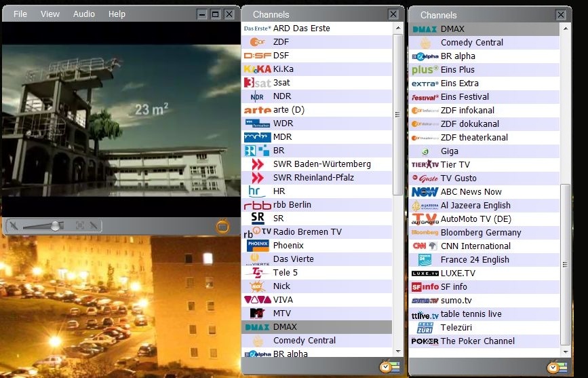Click the ZDF orange logo
This screenshot has height=378, width=588.
(x=257, y=42)
